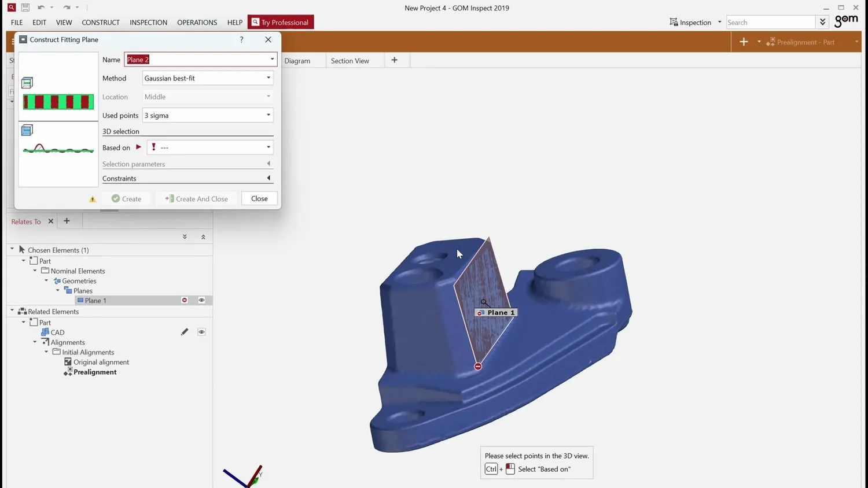Click the Try Professional button

pyautogui.click(x=281, y=22)
